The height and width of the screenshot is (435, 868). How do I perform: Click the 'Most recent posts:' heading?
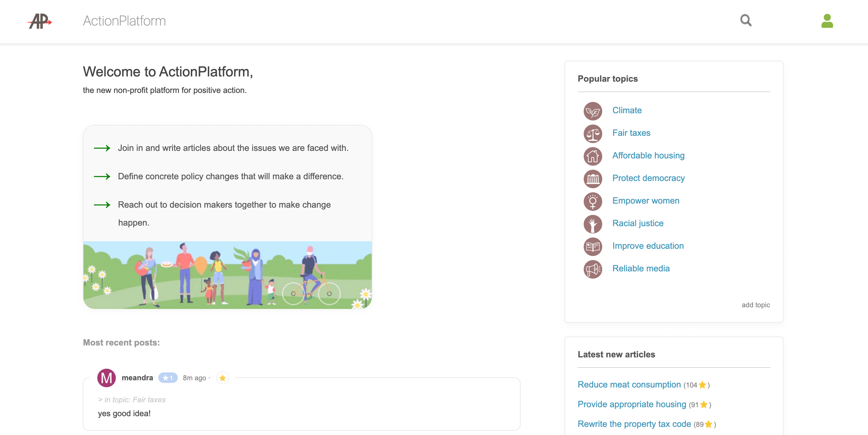[121, 342]
